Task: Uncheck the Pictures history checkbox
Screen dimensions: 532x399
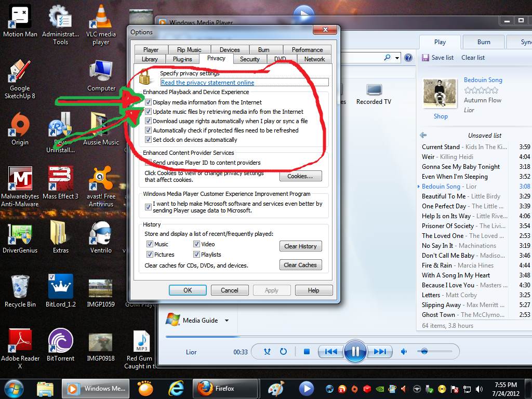Action: pos(150,255)
